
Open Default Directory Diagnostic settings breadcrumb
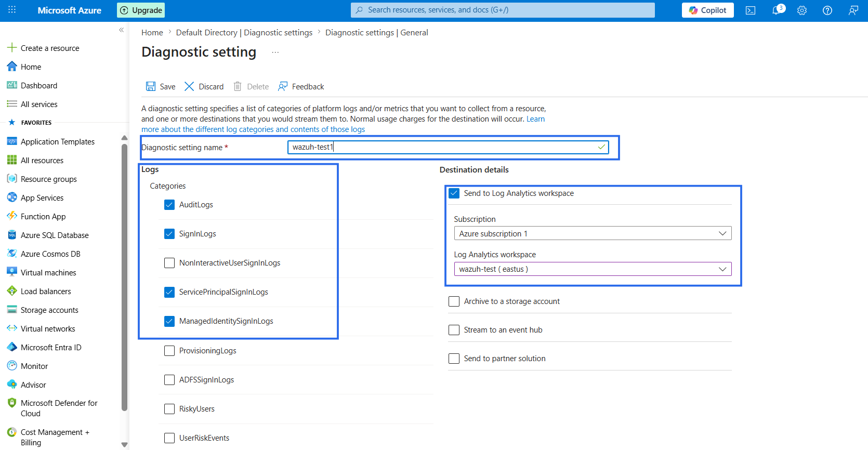(x=244, y=32)
